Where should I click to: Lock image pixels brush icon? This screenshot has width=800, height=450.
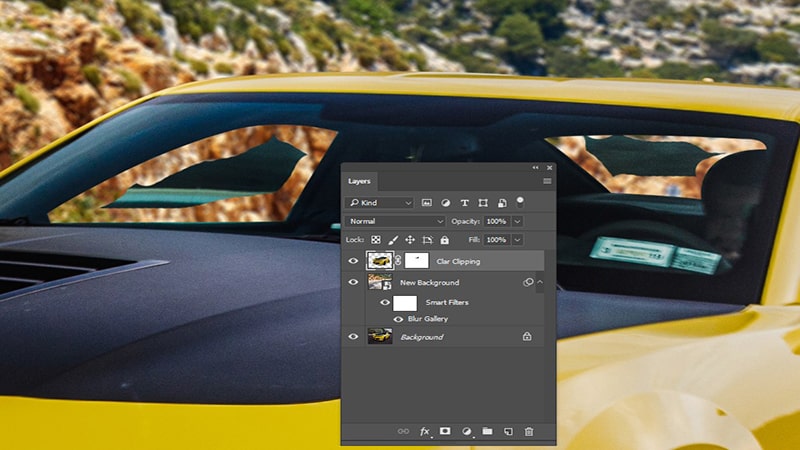coord(393,240)
